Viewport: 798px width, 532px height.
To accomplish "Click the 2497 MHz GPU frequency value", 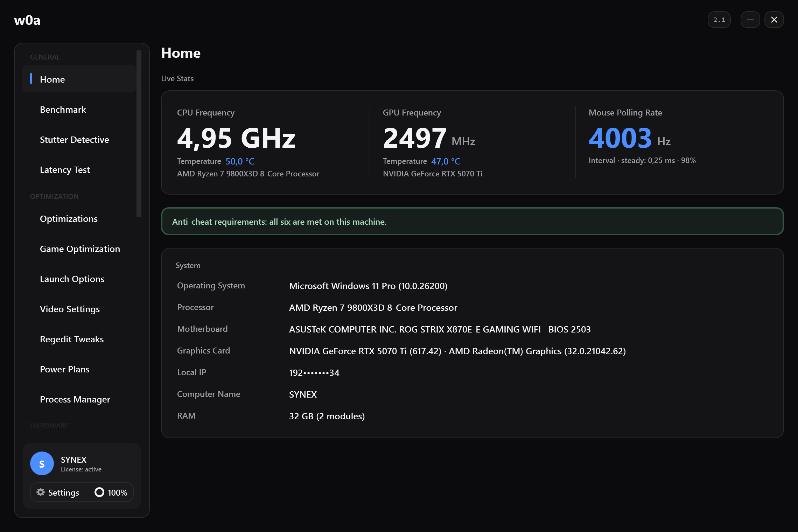I will click(x=429, y=138).
